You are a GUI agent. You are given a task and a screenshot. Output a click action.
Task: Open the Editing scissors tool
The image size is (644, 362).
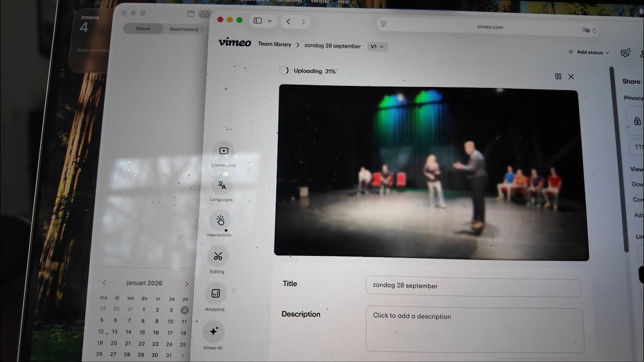(218, 256)
